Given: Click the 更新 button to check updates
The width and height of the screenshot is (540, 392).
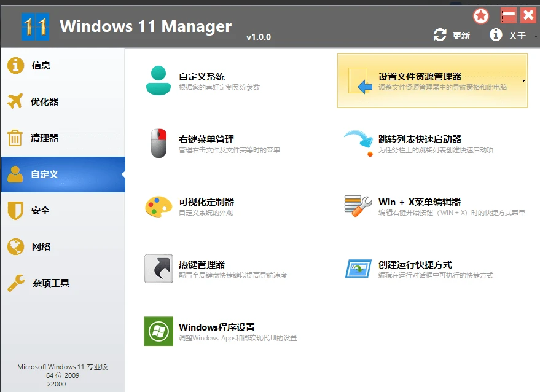Looking at the screenshot, I should pos(461,35).
